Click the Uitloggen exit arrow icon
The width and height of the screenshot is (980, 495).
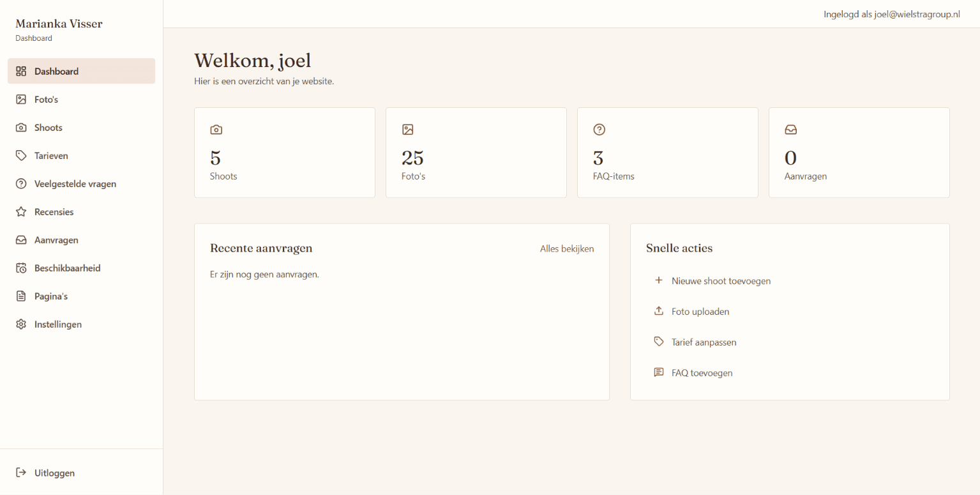click(x=21, y=473)
